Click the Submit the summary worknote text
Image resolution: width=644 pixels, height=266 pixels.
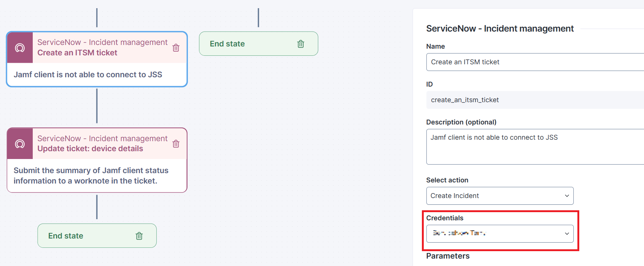[x=91, y=176]
